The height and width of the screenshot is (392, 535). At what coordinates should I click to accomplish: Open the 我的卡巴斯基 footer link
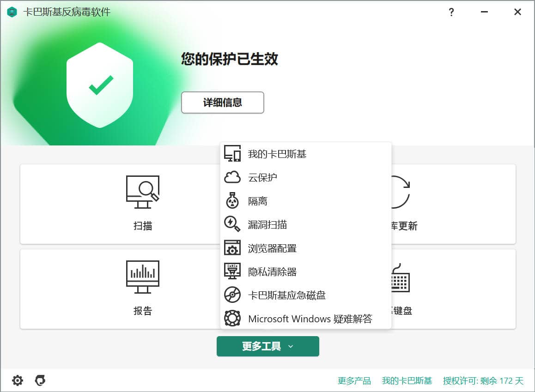(407, 381)
